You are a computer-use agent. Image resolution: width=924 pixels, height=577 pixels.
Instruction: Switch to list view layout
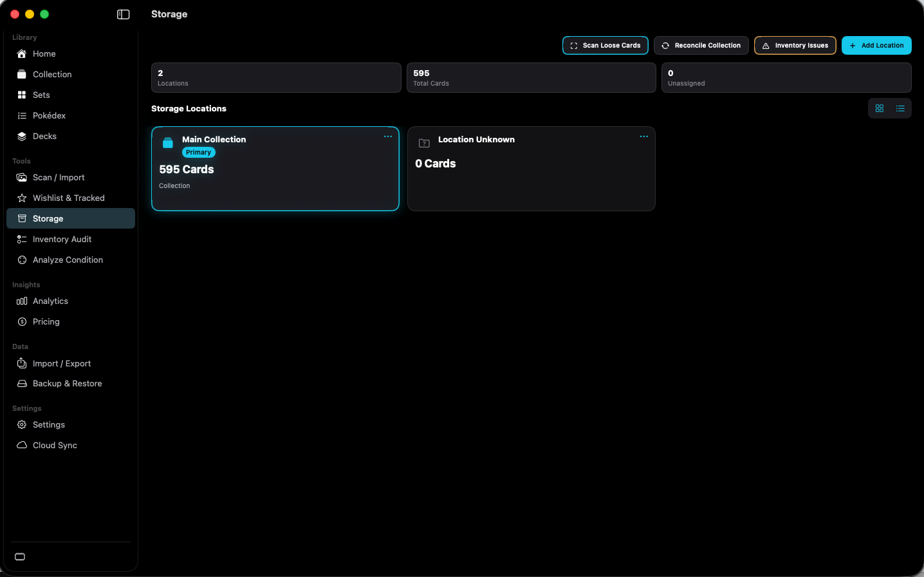coord(900,108)
